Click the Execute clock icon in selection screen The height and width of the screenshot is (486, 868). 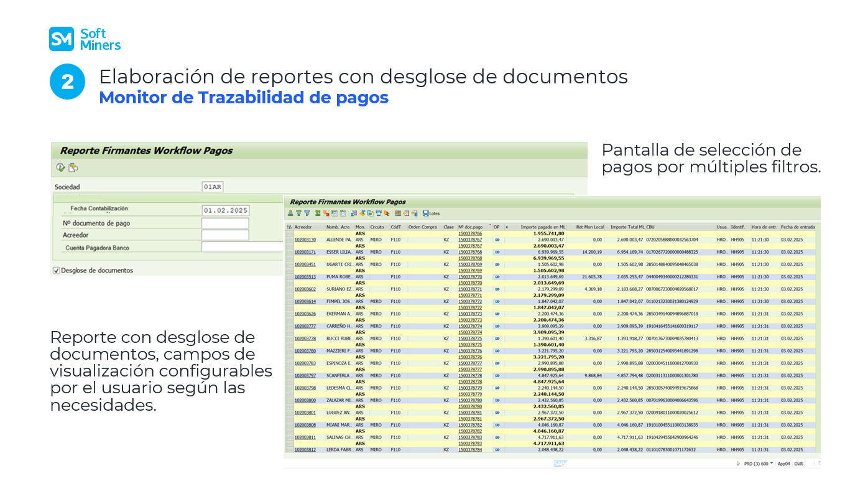click(60, 167)
